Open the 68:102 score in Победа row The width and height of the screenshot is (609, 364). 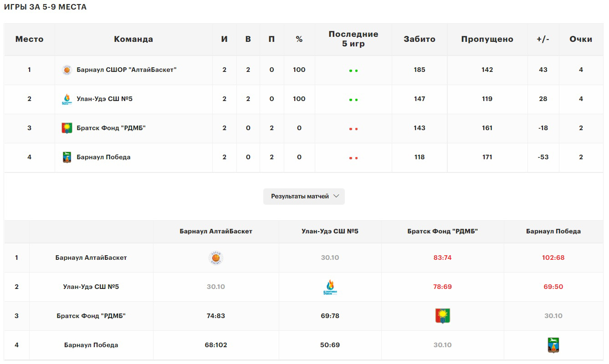pyautogui.click(x=216, y=345)
